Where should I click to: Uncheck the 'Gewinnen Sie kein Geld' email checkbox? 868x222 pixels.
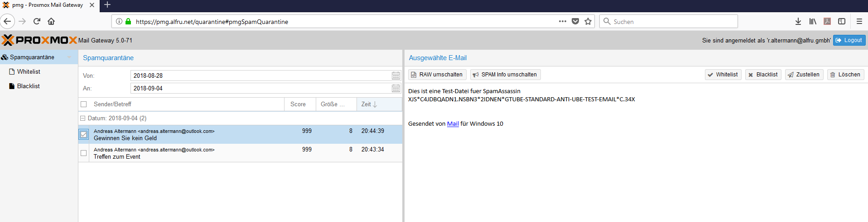pos(84,134)
